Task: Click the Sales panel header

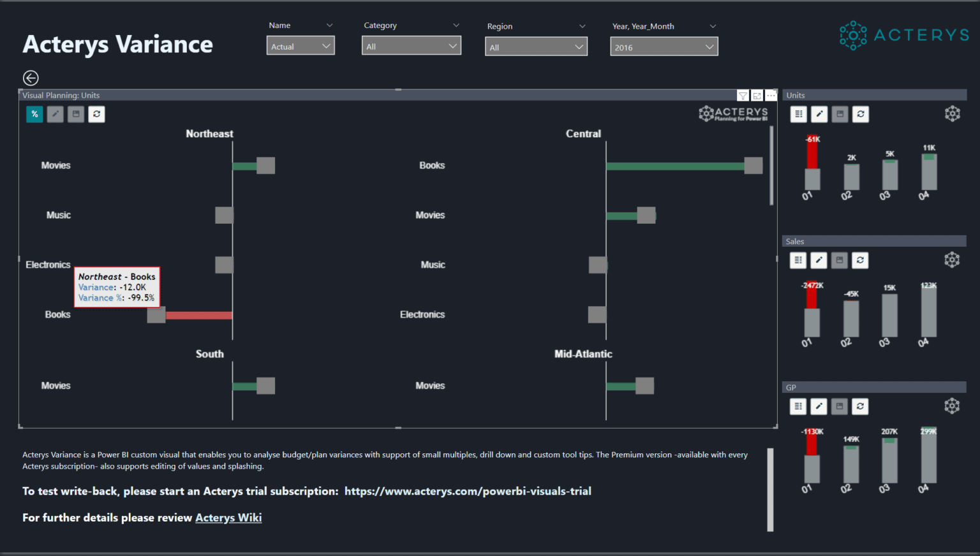Action: tap(874, 241)
